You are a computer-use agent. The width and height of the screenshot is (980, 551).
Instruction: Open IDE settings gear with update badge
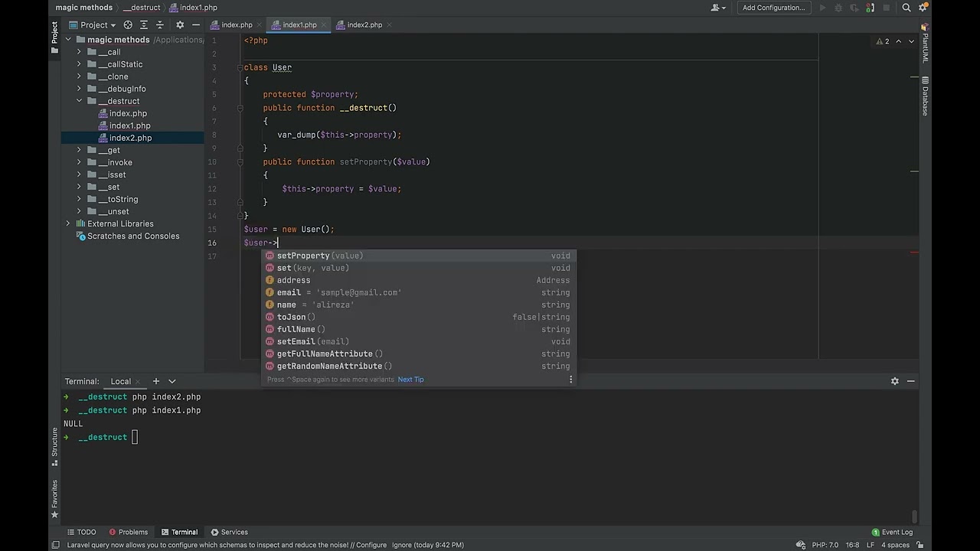[x=923, y=8]
